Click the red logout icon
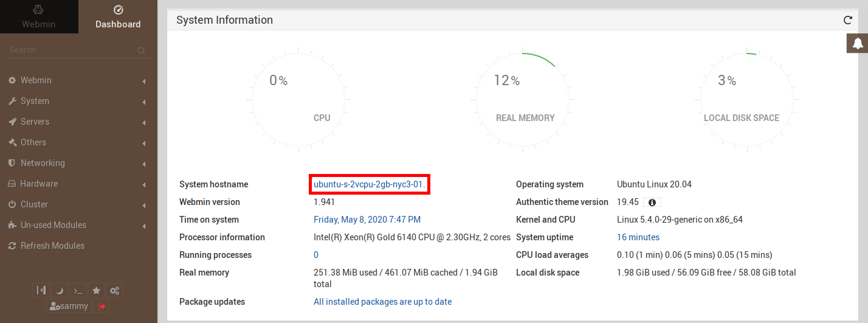 click(x=102, y=307)
